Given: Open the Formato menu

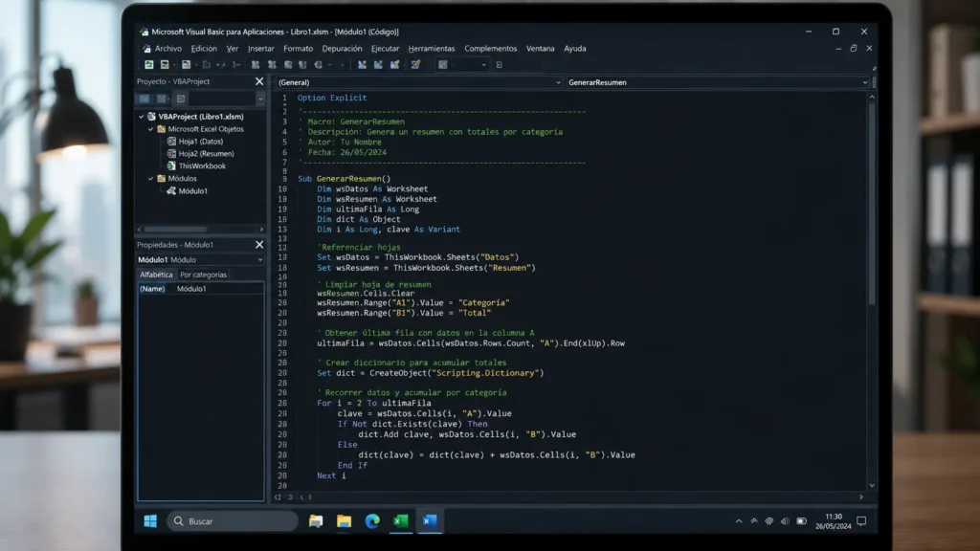Looking at the screenshot, I should 299,48.
